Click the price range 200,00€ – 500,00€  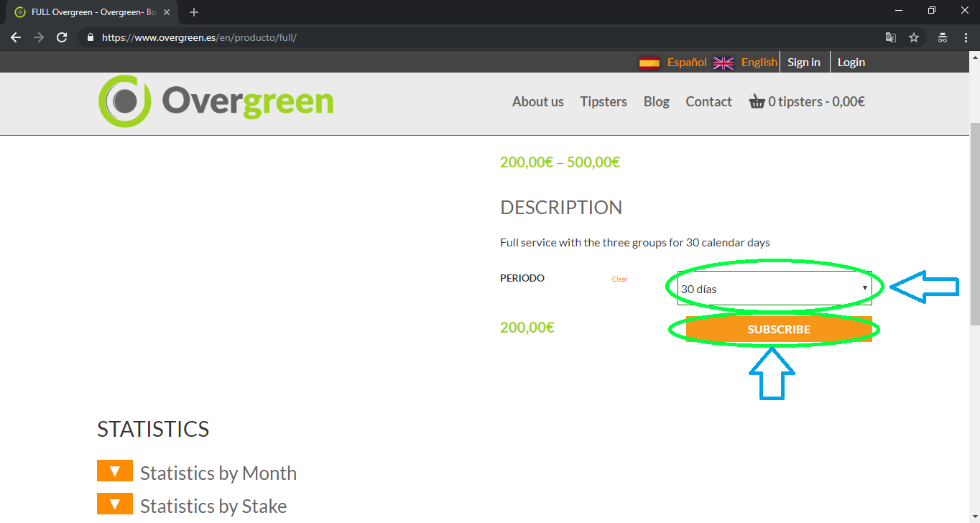[560, 162]
